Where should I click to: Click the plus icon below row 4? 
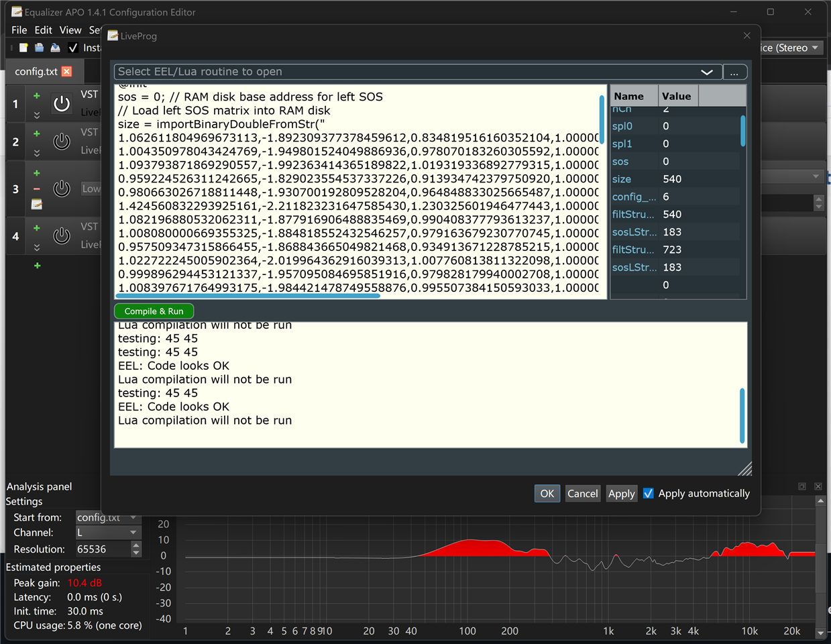click(x=37, y=266)
